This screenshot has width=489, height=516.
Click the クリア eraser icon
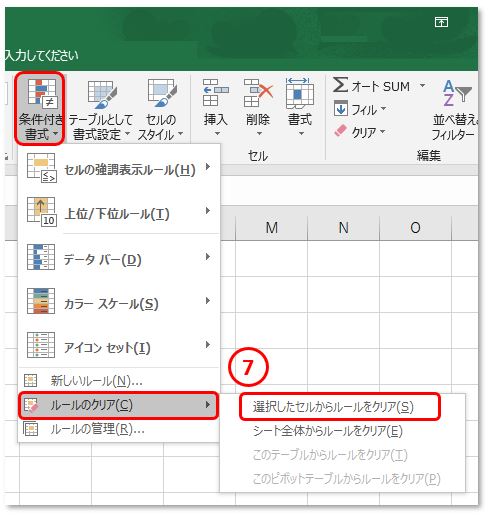coord(340,131)
